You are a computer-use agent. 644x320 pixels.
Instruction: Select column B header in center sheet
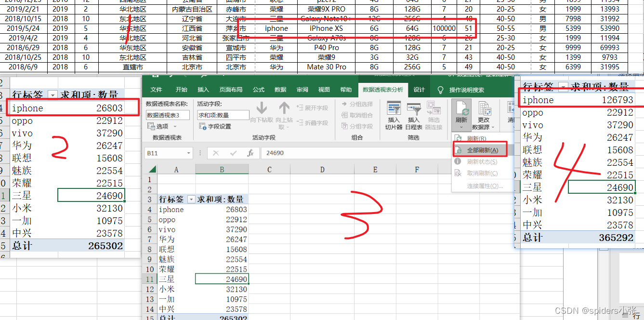coord(222,169)
